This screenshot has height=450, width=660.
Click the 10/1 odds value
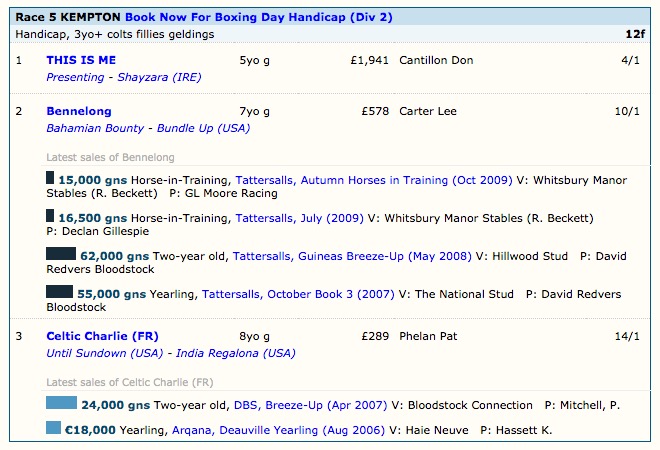tap(627, 111)
